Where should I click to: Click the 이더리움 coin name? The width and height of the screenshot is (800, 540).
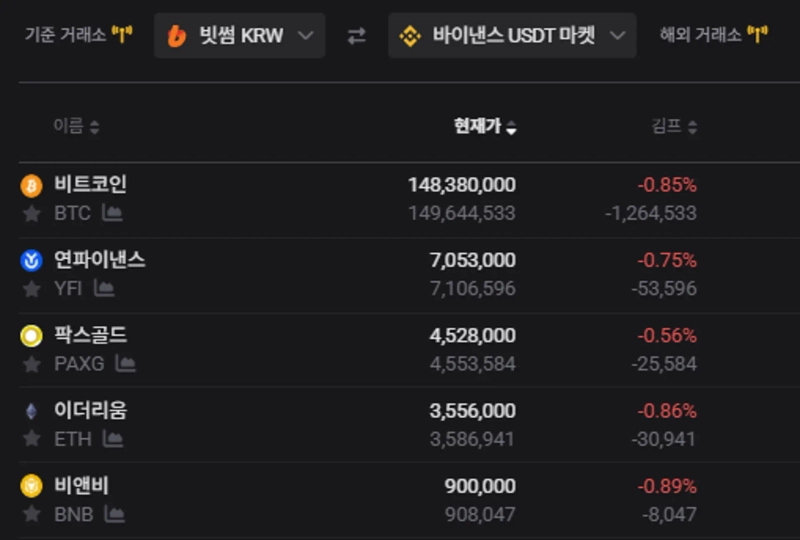[x=91, y=410]
